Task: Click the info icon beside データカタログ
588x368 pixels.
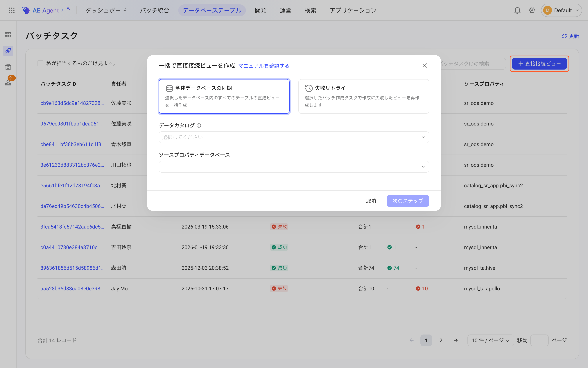Action: point(199,125)
